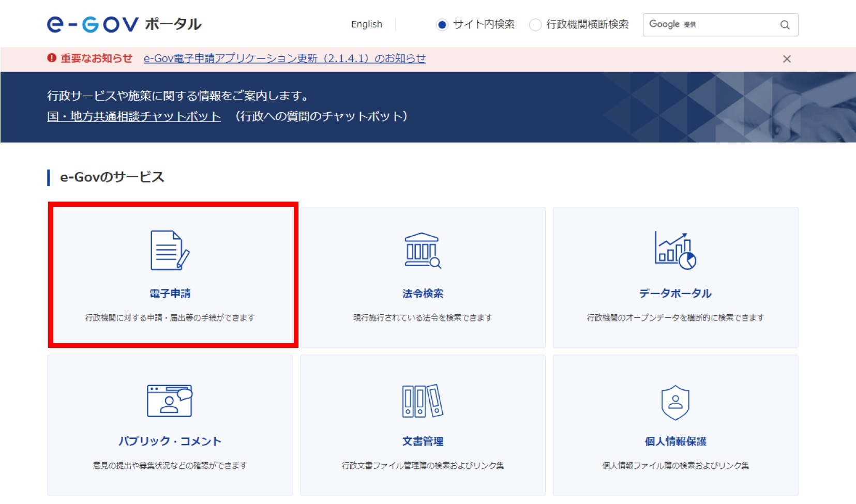Click the e-Gov portal logo
The width and height of the screenshot is (856, 504).
(x=124, y=24)
